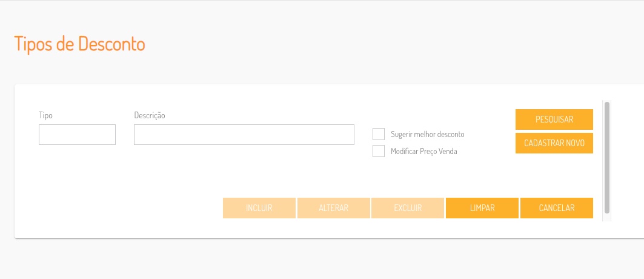The image size is (644, 279).
Task: Open CADASTRAR NOVO to add a discount type
Action: pos(554,143)
